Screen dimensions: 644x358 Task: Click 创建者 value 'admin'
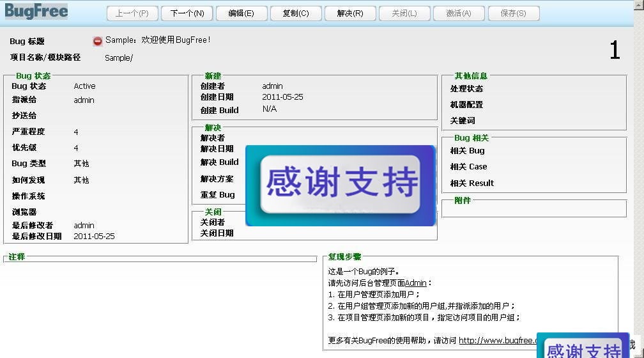point(272,86)
